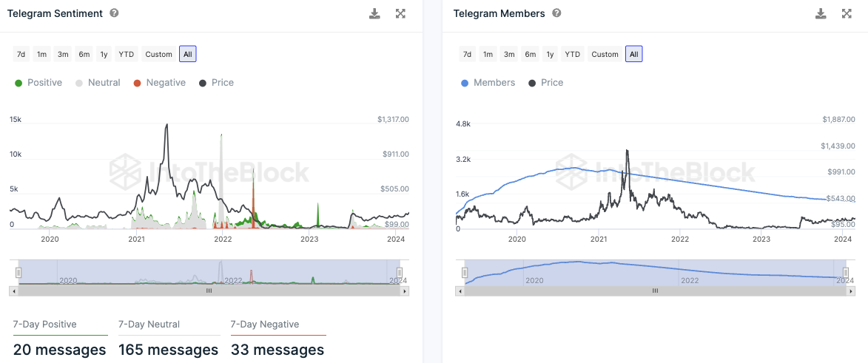This screenshot has width=868, height=363.
Task: Open Telegram Members help tooltip icon
Action: point(556,13)
